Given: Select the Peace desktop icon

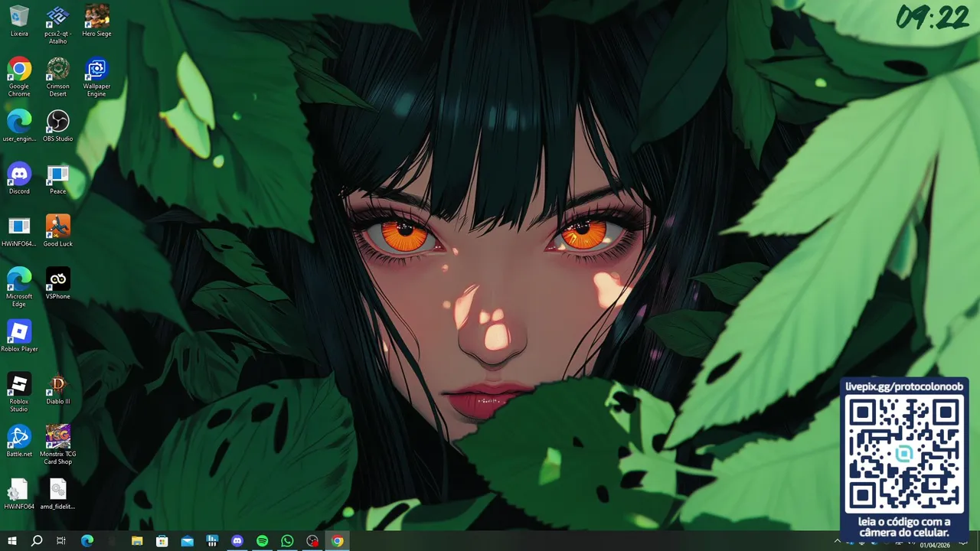Looking at the screenshot, I should click(x=57, y=179).
